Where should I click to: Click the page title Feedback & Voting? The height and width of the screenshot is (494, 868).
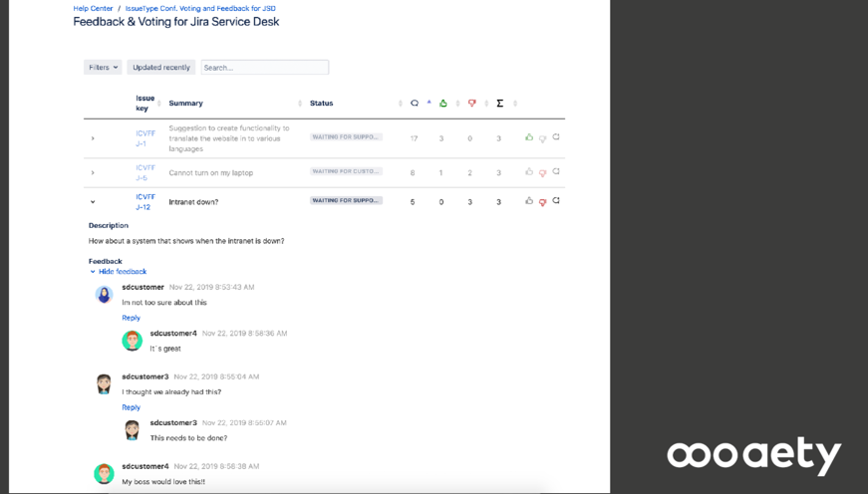point(176,22)
